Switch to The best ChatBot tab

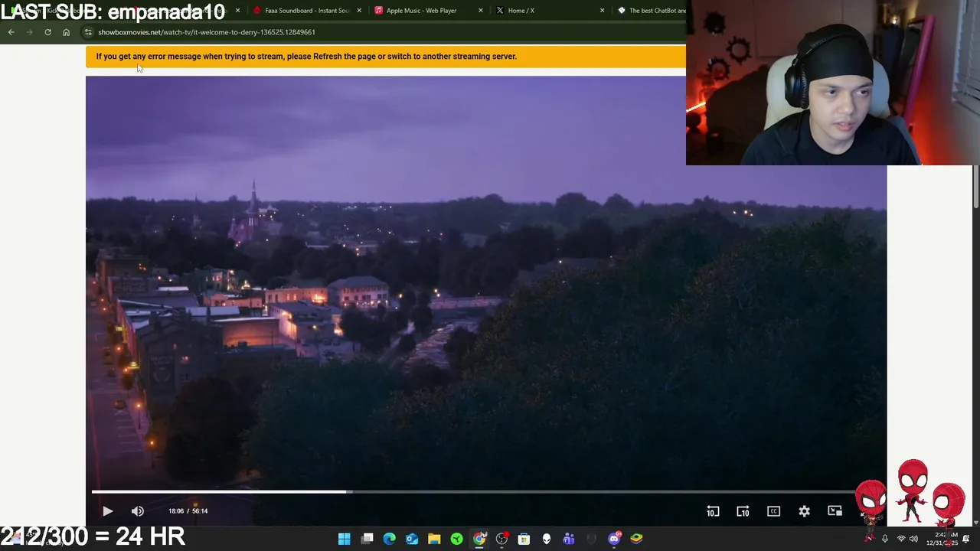(651, 11)
